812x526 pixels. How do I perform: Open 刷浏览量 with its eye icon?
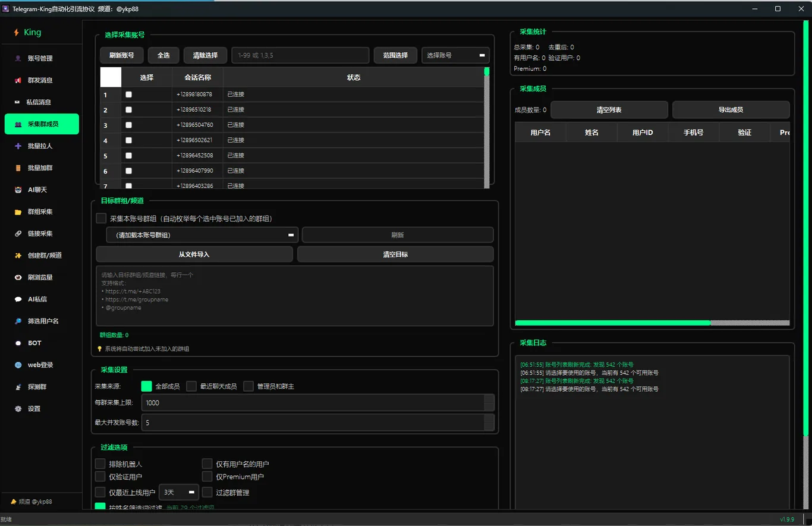[x=18, y=278]
